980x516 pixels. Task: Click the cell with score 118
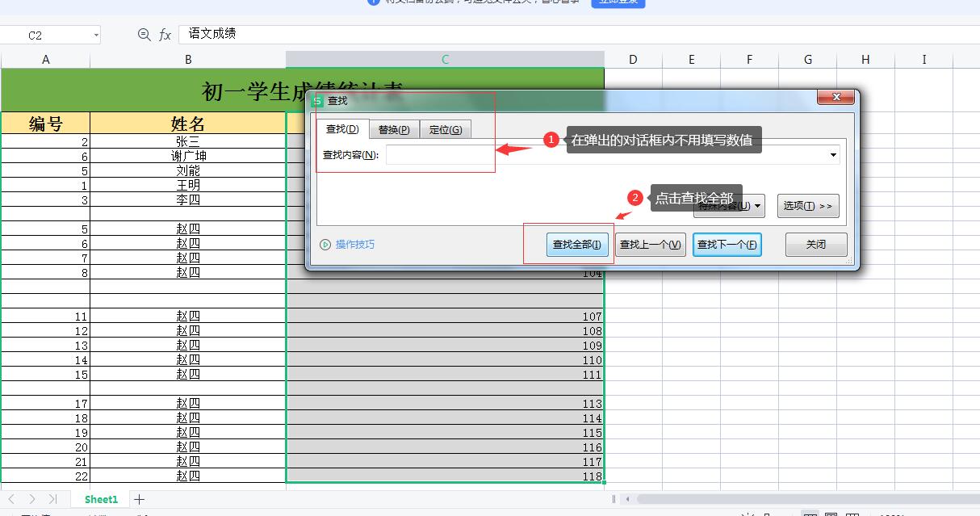(x=445, y=476)
